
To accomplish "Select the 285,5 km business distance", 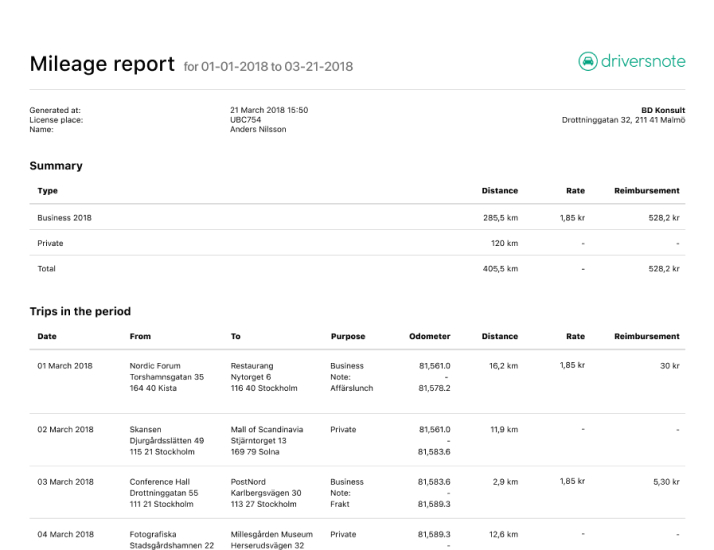I will (x=500, y=218).
